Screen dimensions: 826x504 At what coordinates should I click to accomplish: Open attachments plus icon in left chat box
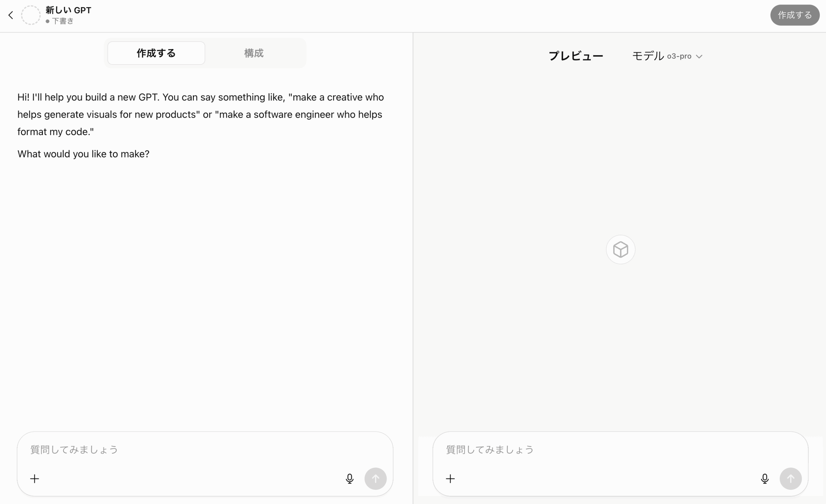pos(35,479)
